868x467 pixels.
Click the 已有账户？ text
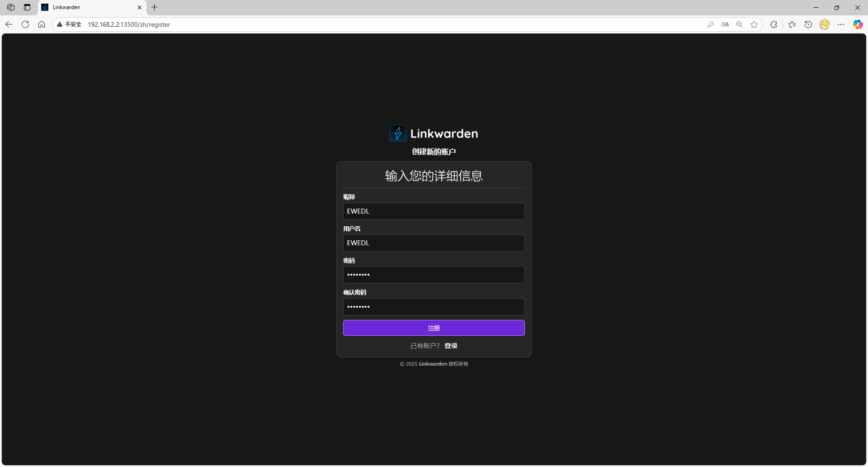(425, 346)
